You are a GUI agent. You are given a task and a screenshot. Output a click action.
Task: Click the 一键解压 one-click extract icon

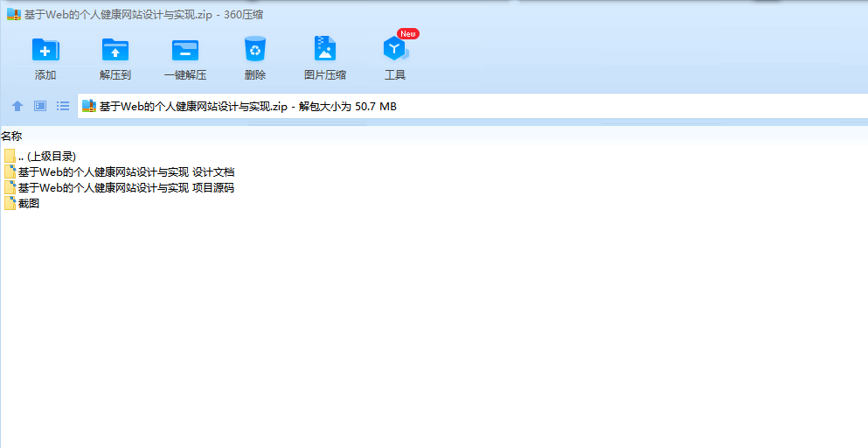[185, 50]
